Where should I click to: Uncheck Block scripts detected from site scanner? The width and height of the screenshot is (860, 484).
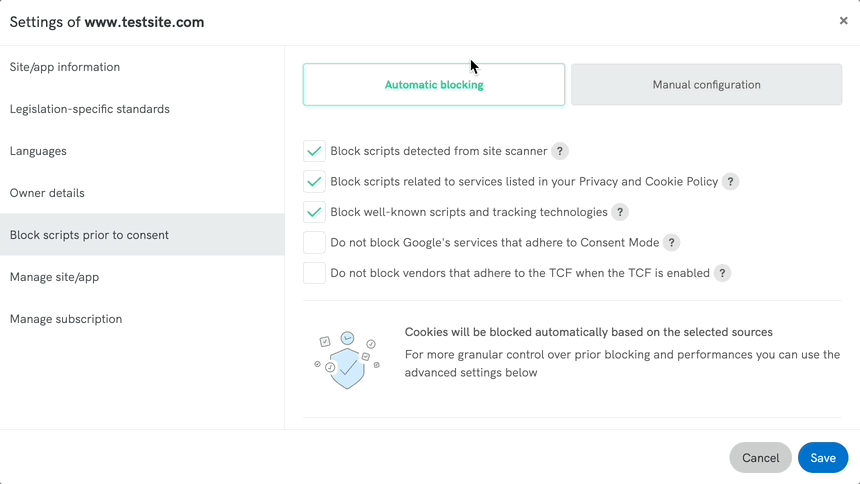coord(314,152)
